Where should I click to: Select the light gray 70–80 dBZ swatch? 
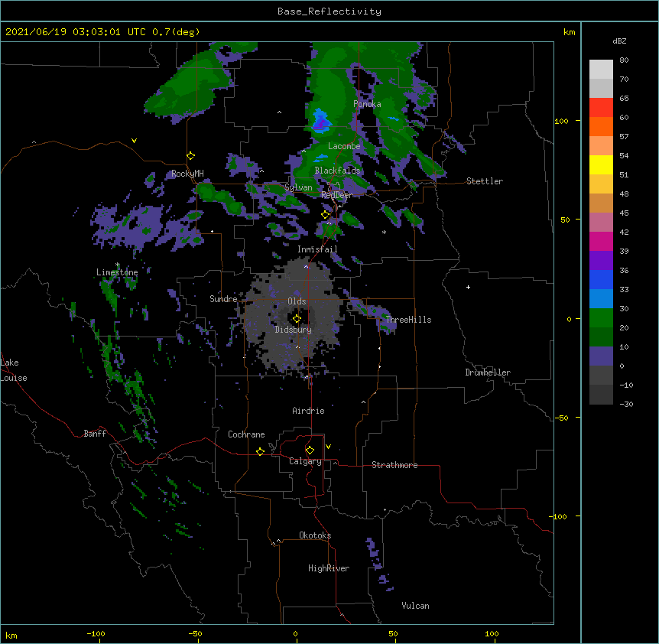[x=601, y=69]
